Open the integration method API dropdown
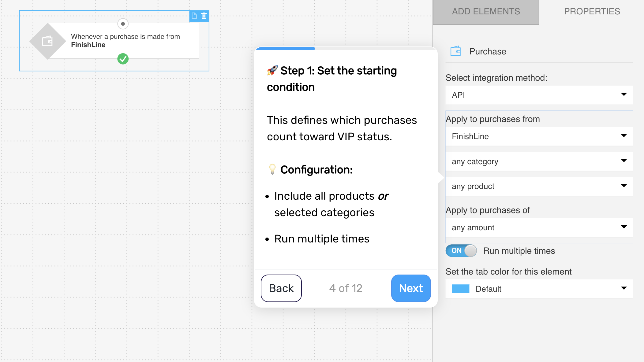Image resolution: width=644 pixels, height=362 pixels. [539, 95]
